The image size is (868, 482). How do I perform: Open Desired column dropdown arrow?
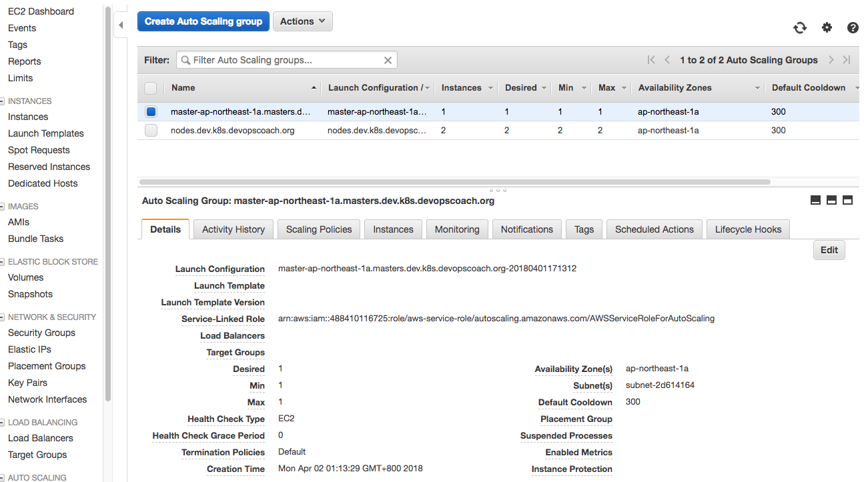tap(544, 88)
